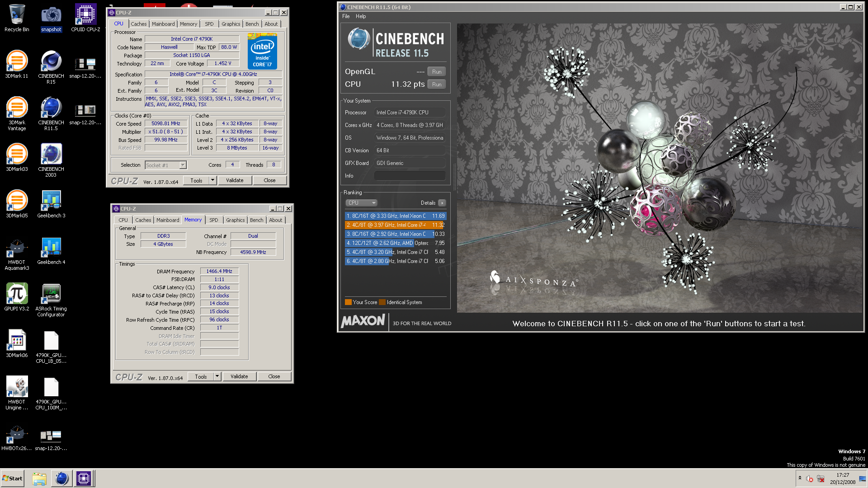This screenshot has width=868, height=488.
Task: Open ASRock Timing Configurator shortcut
Action: [x=51, y=300]
